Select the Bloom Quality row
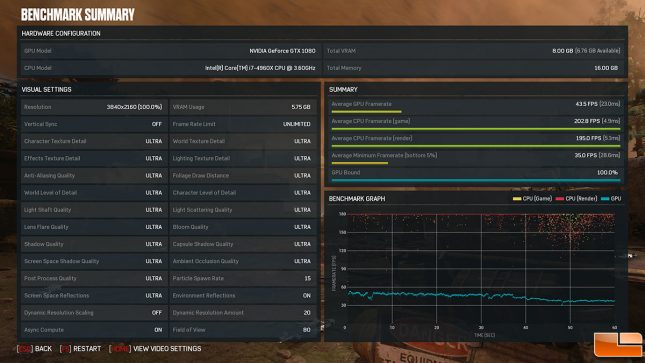 [243, 227]
